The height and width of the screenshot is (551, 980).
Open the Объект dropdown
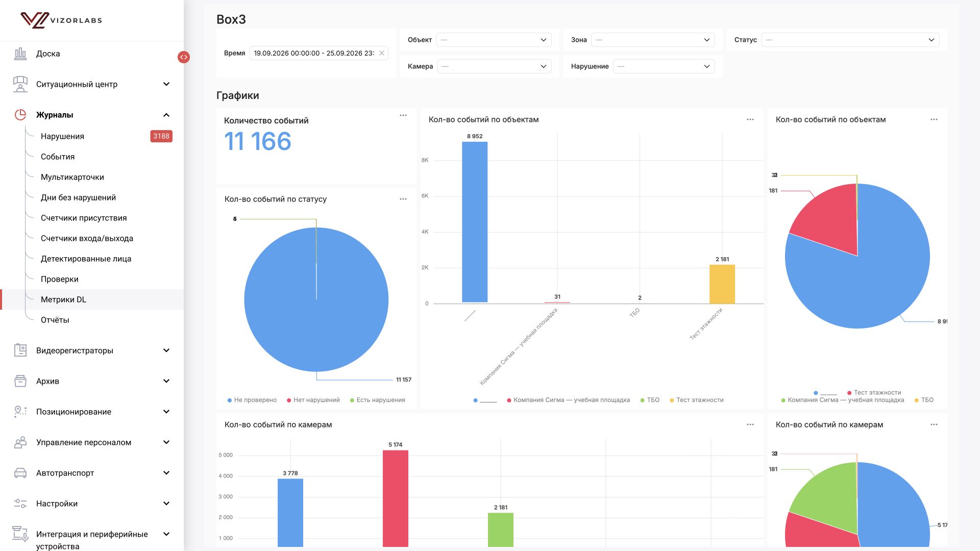[494, 40]
